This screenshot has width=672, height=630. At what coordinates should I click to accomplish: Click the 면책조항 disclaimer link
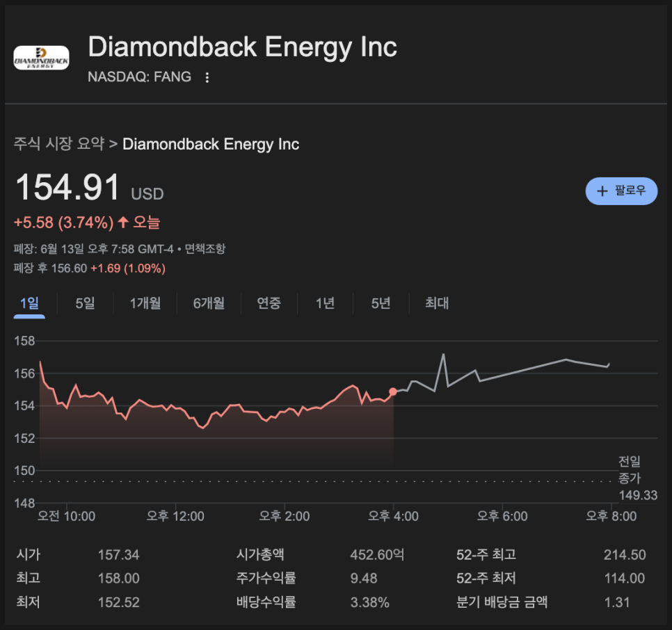point(205,249)
